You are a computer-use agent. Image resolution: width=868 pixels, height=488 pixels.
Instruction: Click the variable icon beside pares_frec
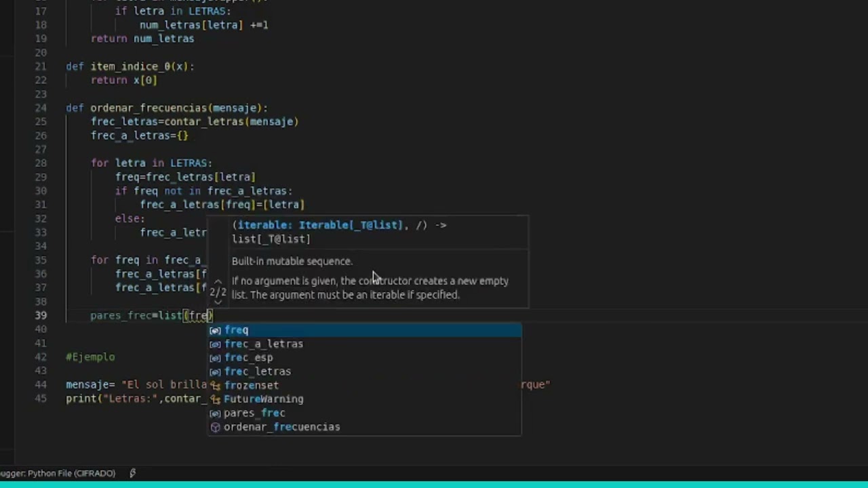pyautogui.click(x=215, y=413)
